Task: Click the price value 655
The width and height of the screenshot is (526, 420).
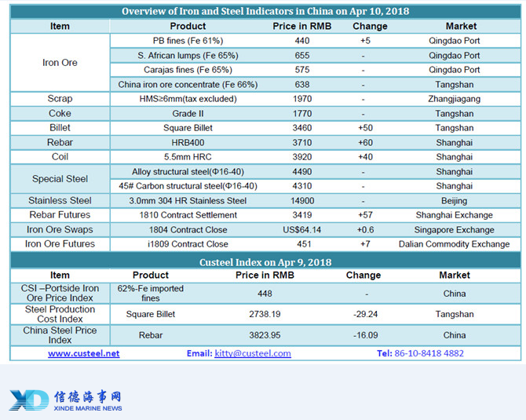Action: [x=302, y=56]
